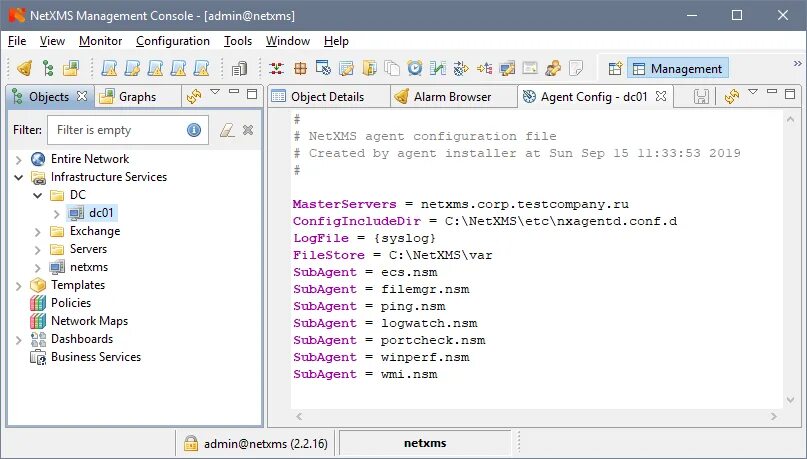807x459 pixels.
Task: Show hidden toolbar items chevron
Action: pos(797,64)
